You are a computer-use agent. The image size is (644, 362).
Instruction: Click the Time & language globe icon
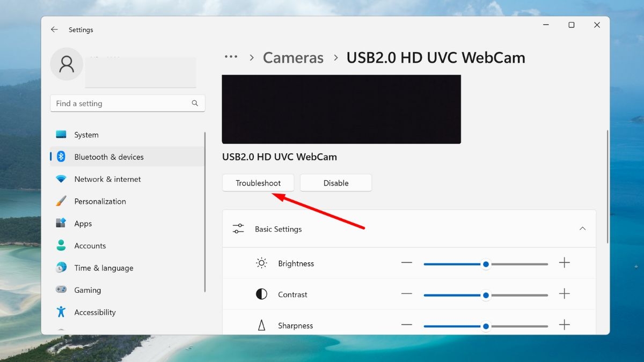tap(61, 268)
